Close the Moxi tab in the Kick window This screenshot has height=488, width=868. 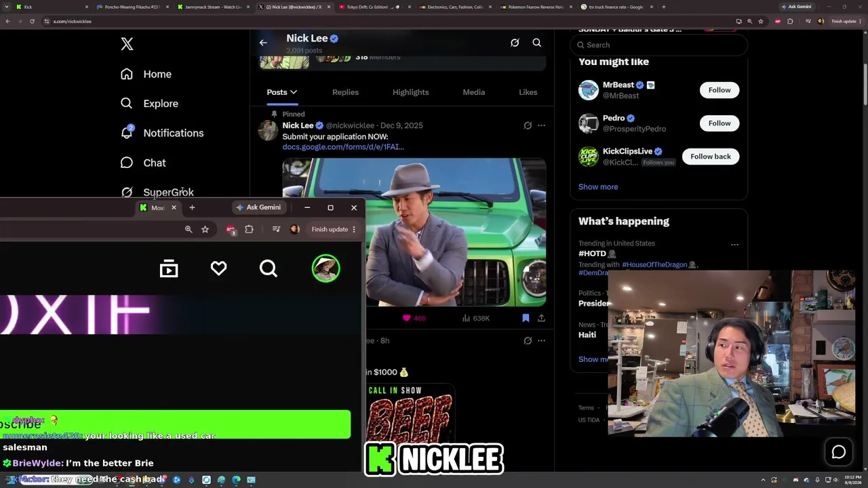click(174, 207)
